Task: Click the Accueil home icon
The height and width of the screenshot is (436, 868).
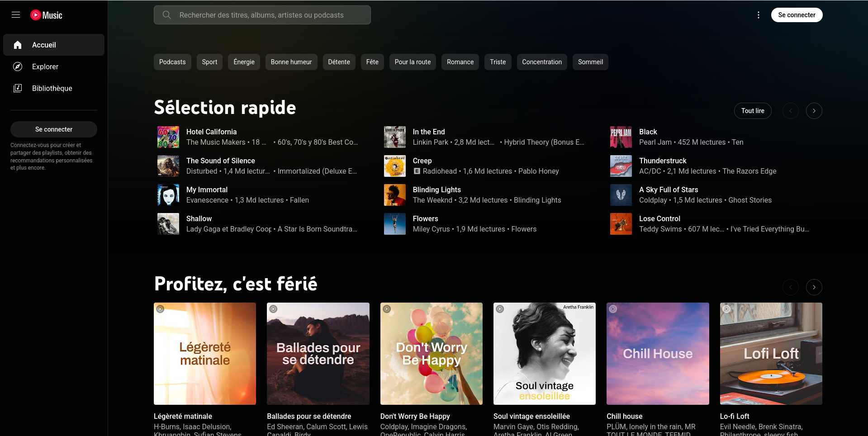Action: [x=18, y=45]
